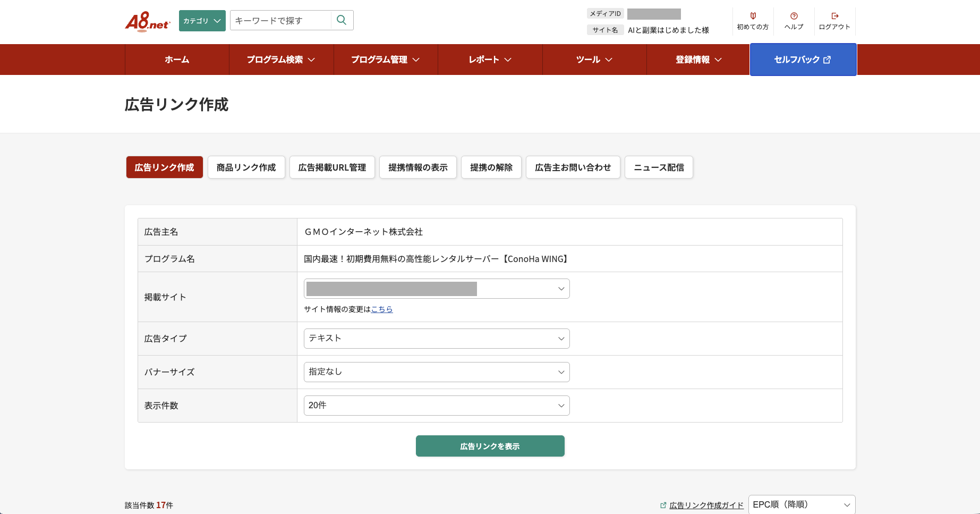Click the program name ConoHa WING text
The width and height of the screenshot is (980, 514).
(x=437, y=259)
